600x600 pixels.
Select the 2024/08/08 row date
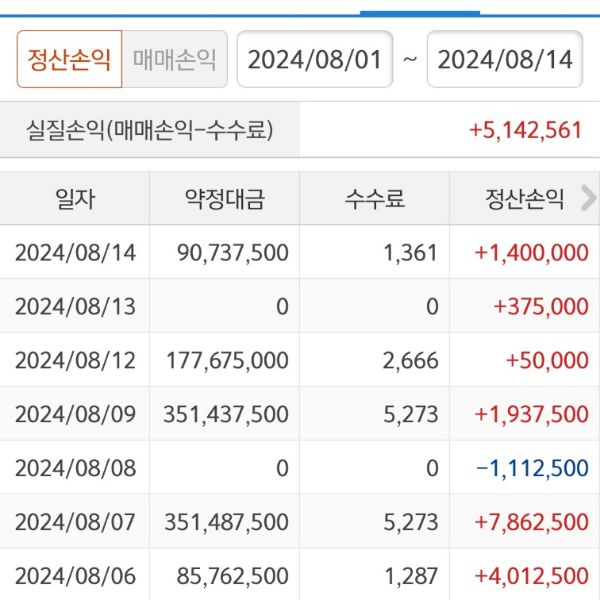(75, 468)
